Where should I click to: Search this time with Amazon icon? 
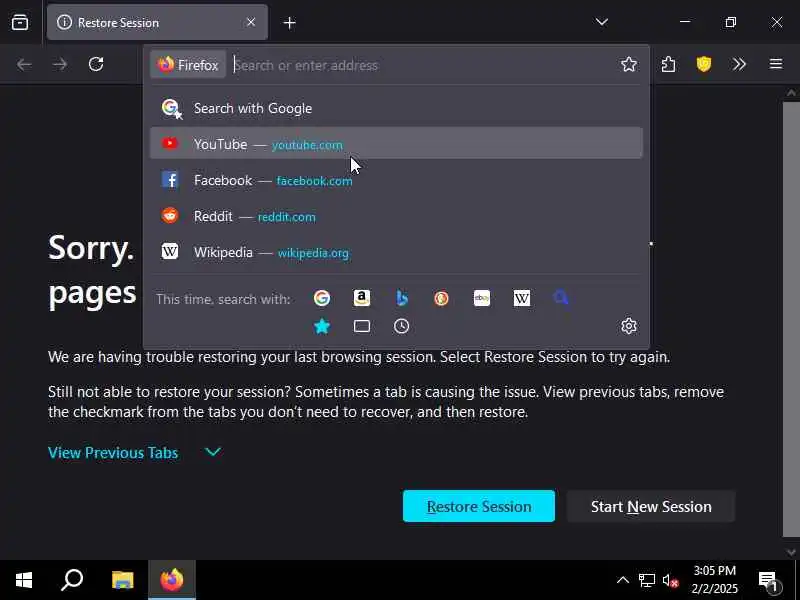point(362,298)
